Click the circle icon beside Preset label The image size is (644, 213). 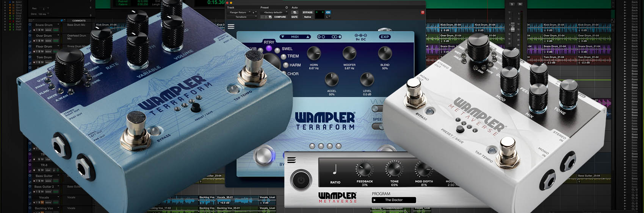coord(286,8)
